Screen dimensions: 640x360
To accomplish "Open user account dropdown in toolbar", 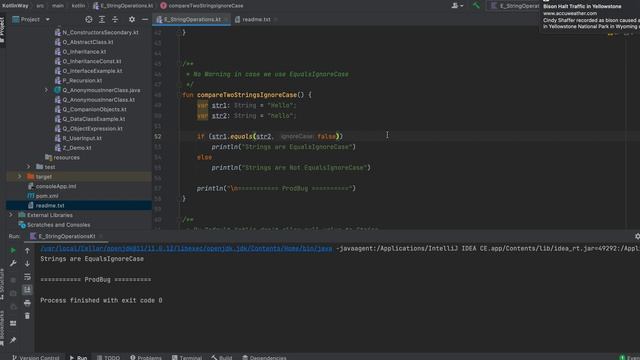I will [457, 6].
